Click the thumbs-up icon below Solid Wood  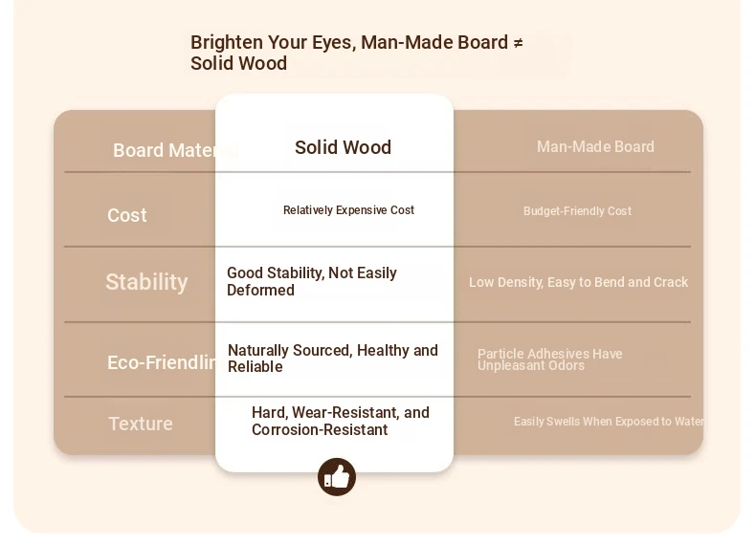[337, 477]
